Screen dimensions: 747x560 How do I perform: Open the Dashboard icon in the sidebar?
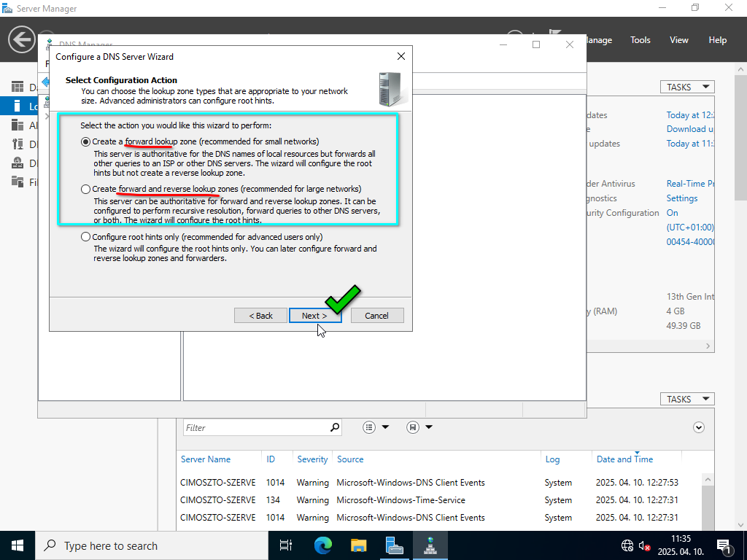point(18,87)
